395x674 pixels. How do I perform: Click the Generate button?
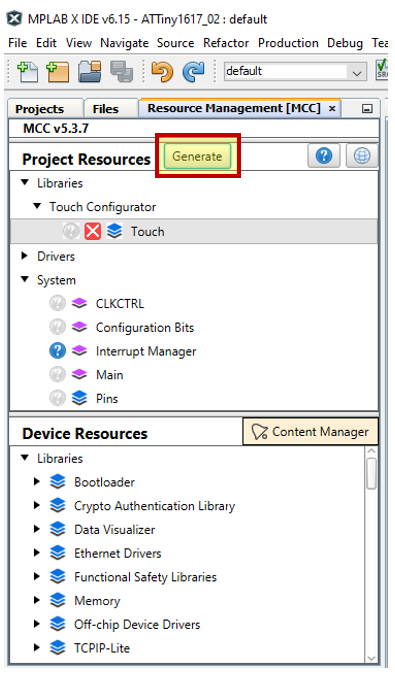197,156
